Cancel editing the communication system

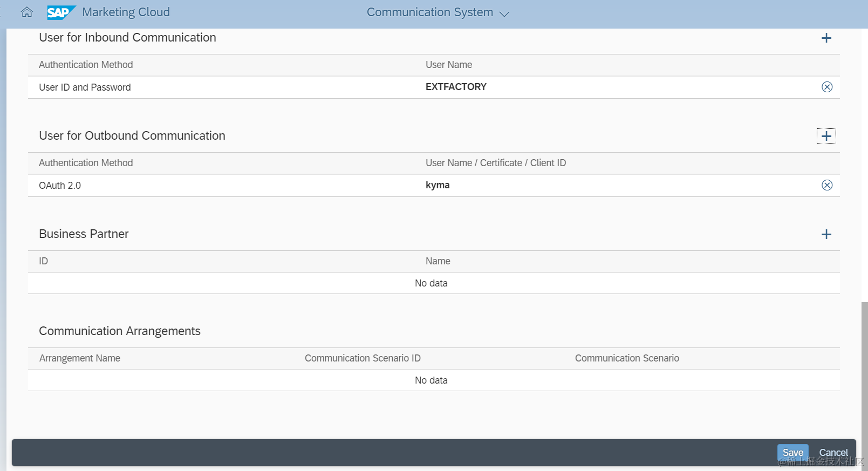point(833,453)
